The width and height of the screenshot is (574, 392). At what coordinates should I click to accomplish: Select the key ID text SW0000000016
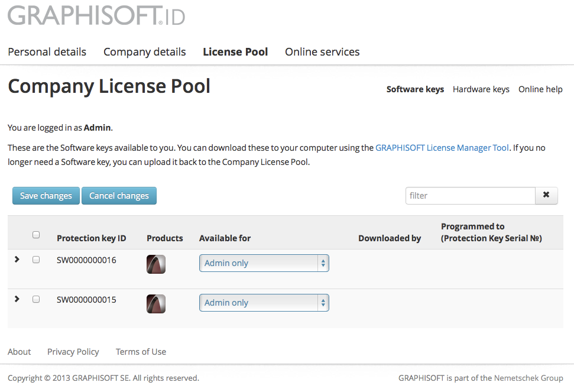(86, 260)
